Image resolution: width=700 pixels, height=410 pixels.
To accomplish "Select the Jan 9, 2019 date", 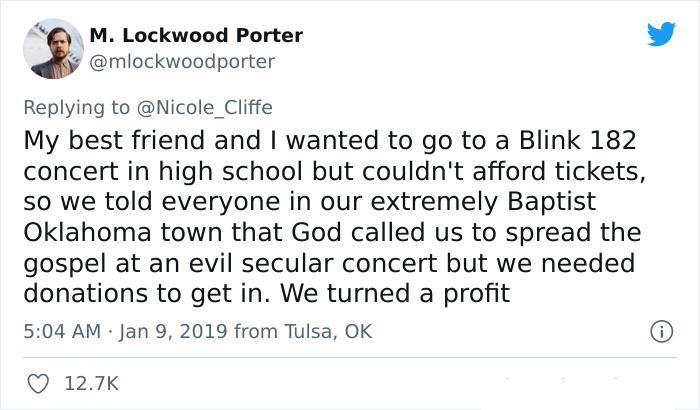I will 173,331.
